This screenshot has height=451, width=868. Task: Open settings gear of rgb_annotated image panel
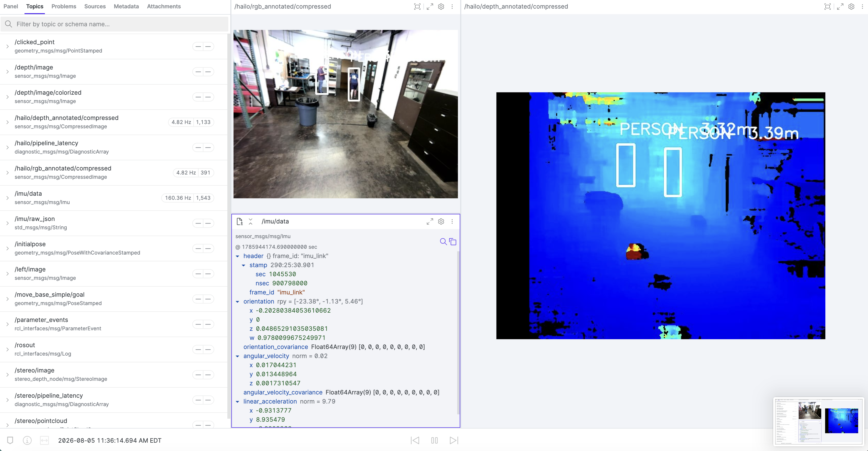pyautogui.click(x=441, y=6)
